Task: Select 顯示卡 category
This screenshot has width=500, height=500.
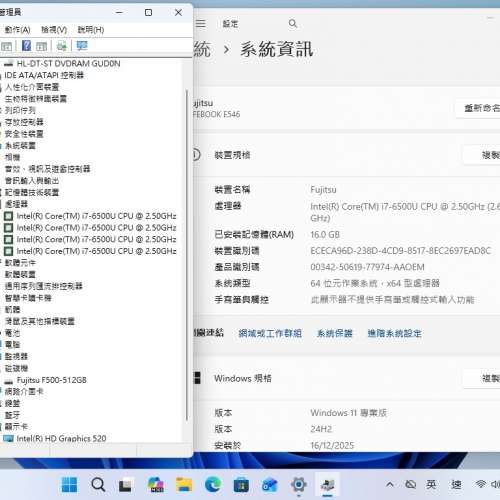Action: [x=16, y=427]
